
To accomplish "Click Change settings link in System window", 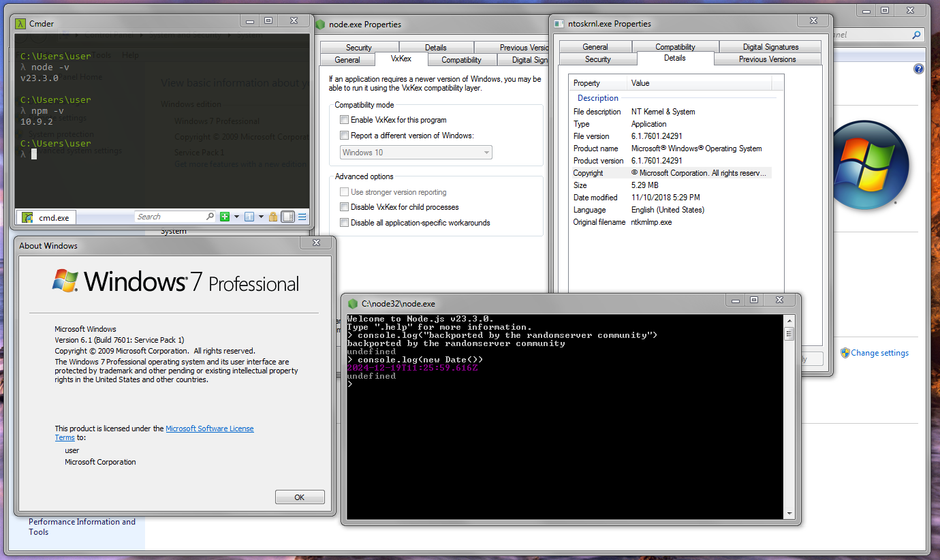I will pos(879,353).
